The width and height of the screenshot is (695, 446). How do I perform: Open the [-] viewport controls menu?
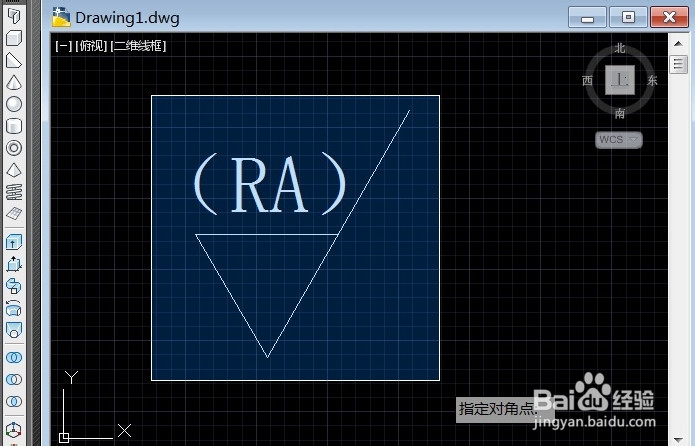coord(63,46)
